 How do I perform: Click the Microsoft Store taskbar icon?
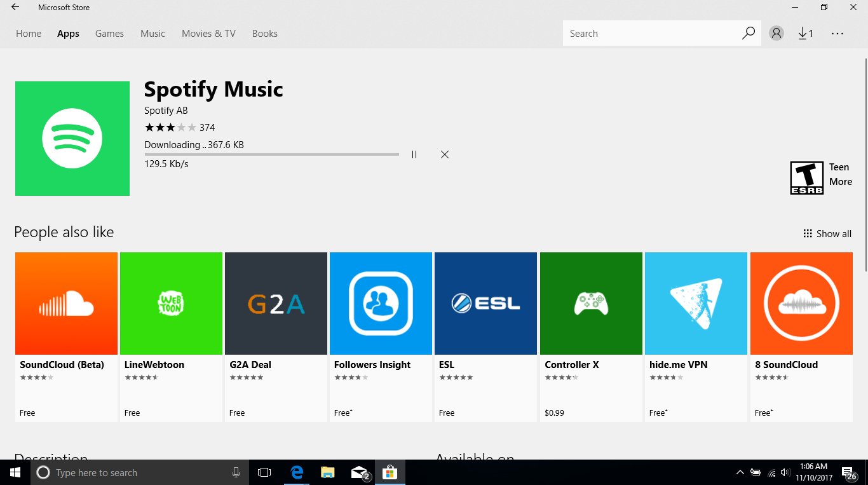(390, 472)
